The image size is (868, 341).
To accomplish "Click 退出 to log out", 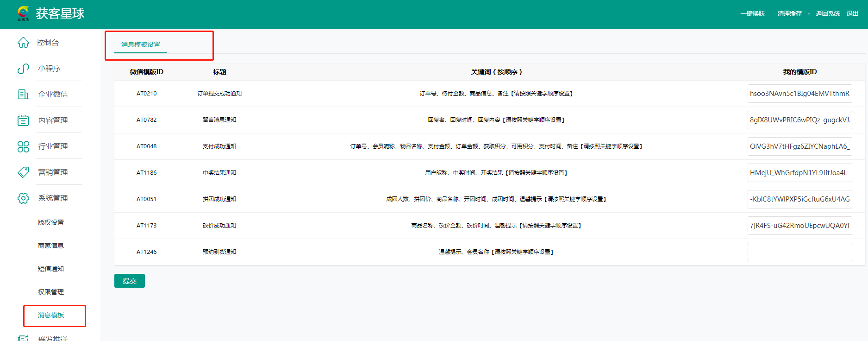I will click(852, 14).
